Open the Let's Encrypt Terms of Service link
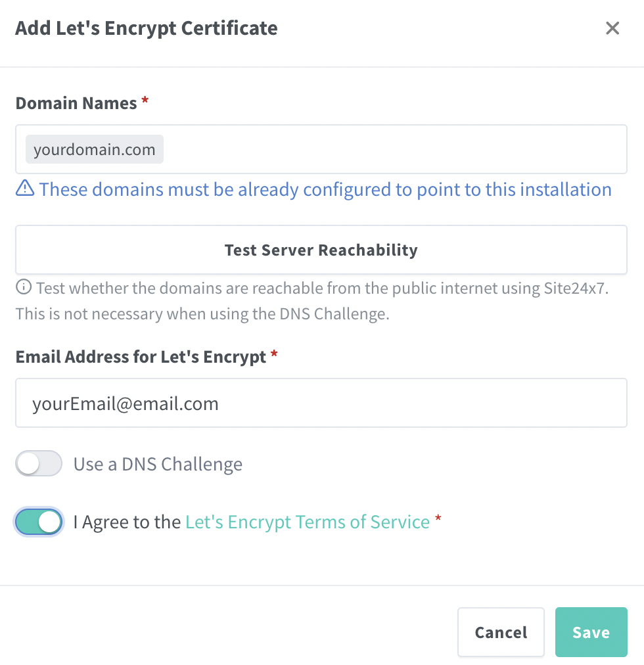This screenshot has width=644, height=665. click(x=308, y=522)
